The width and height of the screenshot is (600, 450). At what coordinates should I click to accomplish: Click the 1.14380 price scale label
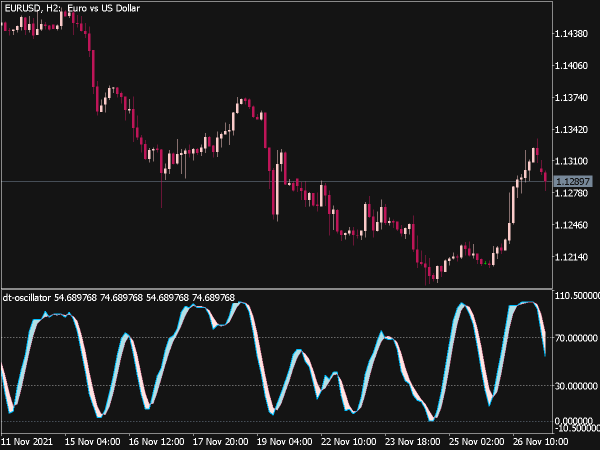[571, 34]
